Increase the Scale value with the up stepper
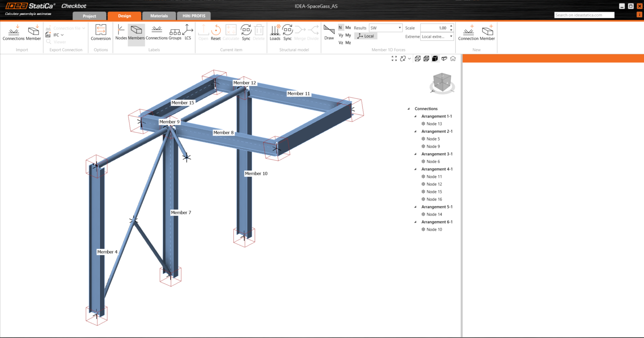The width and height of the screenshot is (644, 338). coord(451,26)
